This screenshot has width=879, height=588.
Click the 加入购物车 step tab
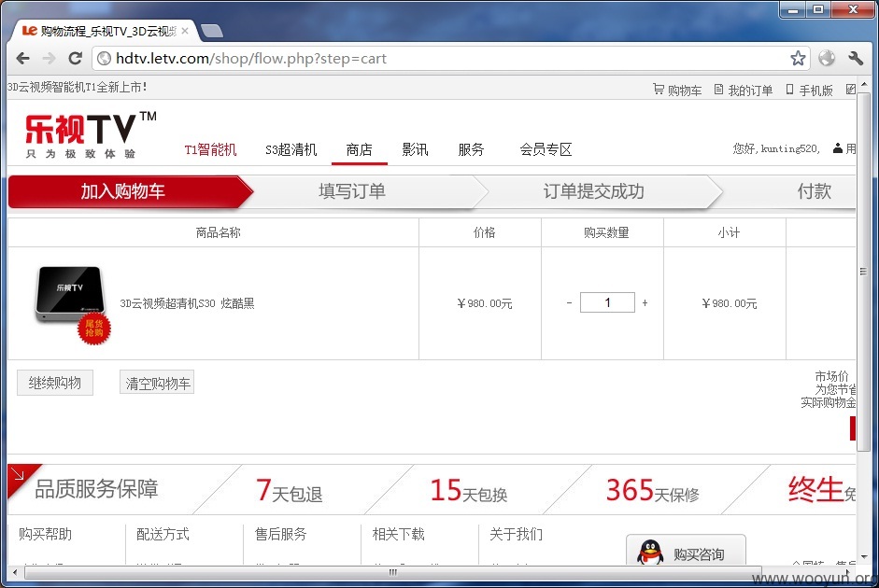point(130,191)
